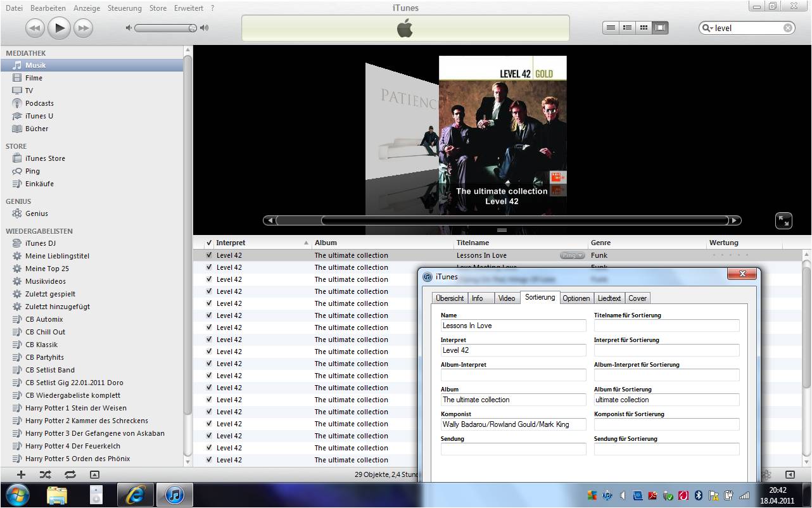Toggle the Genius atom icon at bottom right
This screenshot has height=508, width=812.
[766, 474]
